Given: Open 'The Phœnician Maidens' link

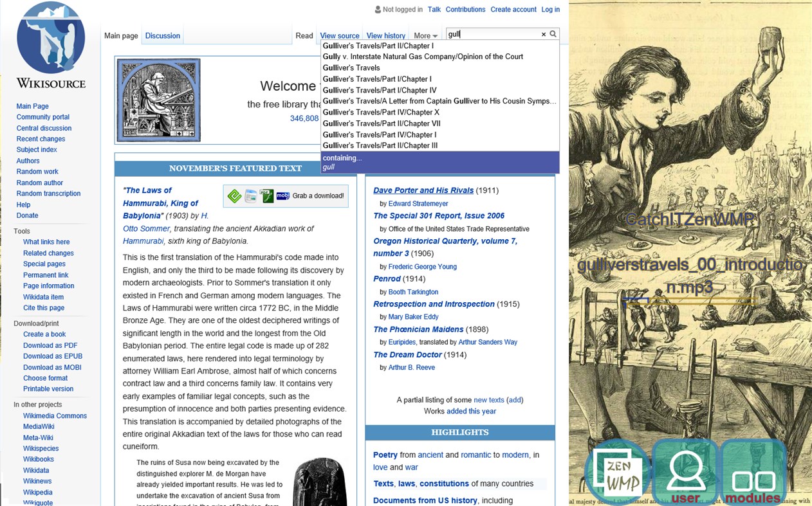Looking at the screenshot, I should pos(418,329).
